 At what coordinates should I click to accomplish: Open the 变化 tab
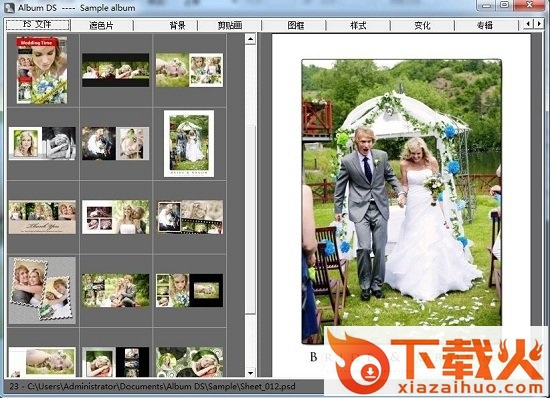pyautogui.click(x=422, y=25)
